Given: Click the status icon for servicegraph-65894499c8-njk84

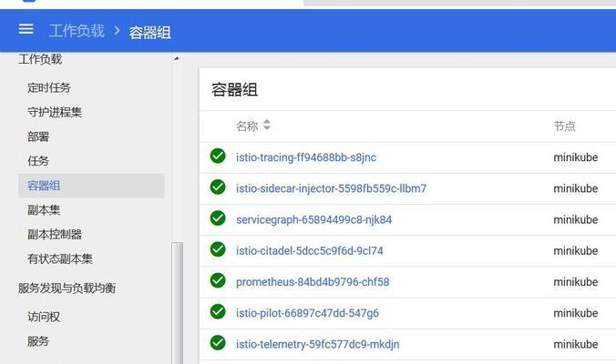Looking at the screenshot, I should click(218, 218).
